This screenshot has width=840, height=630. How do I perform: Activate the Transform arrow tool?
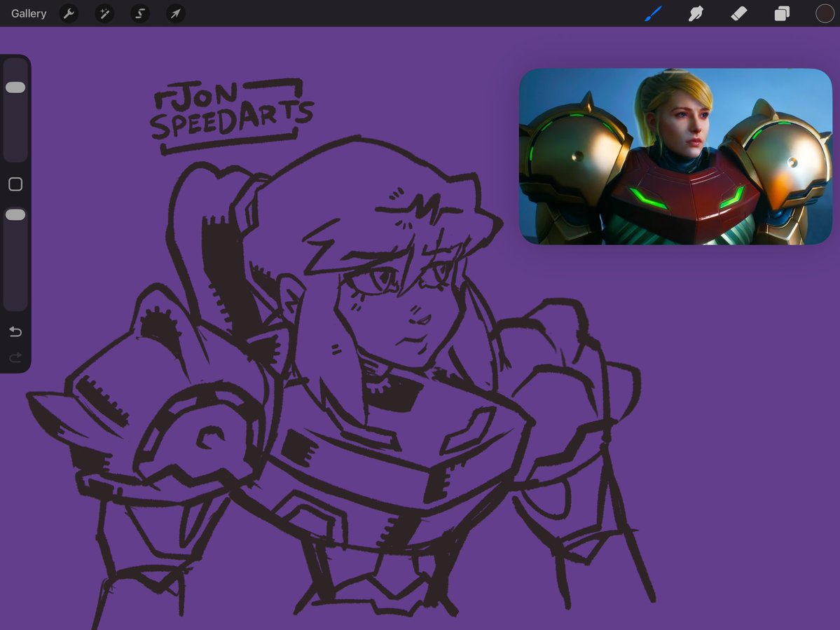point(176,13)
